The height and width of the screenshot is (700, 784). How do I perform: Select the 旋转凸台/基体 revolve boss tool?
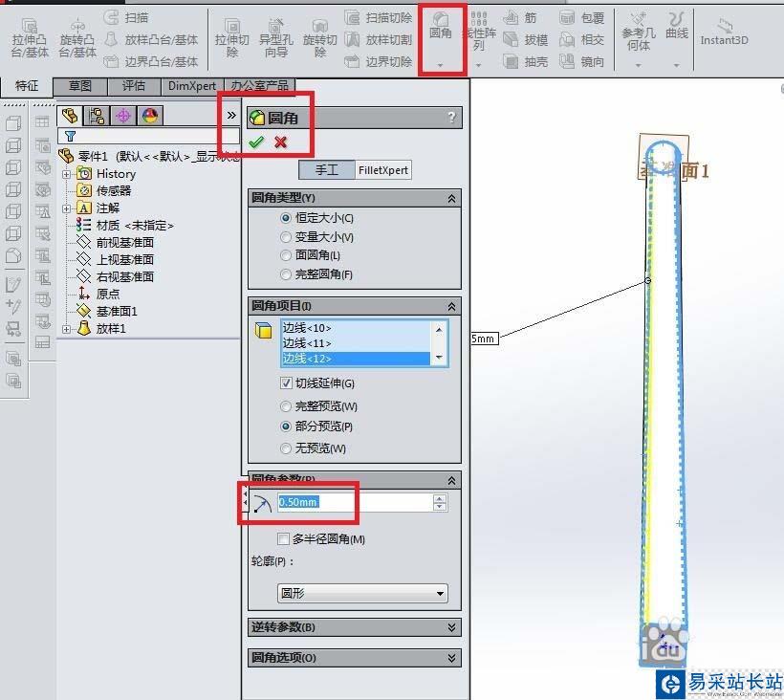(77, 38)
